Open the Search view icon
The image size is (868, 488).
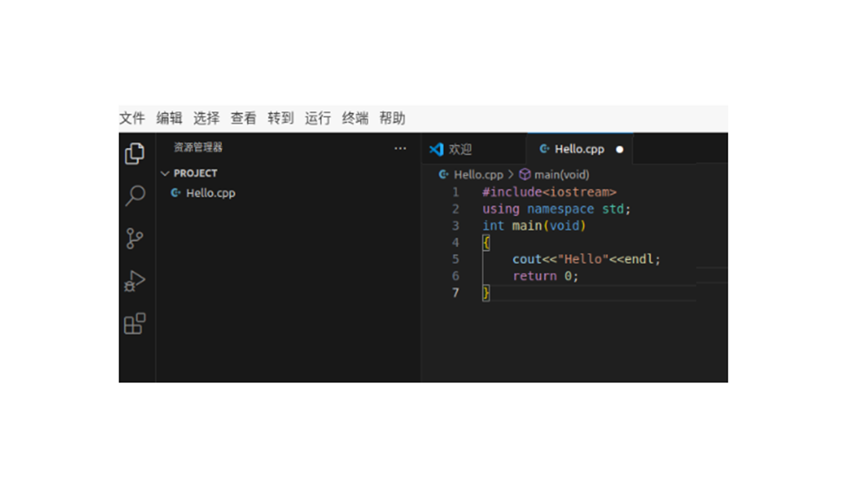(x=134, y=196)
